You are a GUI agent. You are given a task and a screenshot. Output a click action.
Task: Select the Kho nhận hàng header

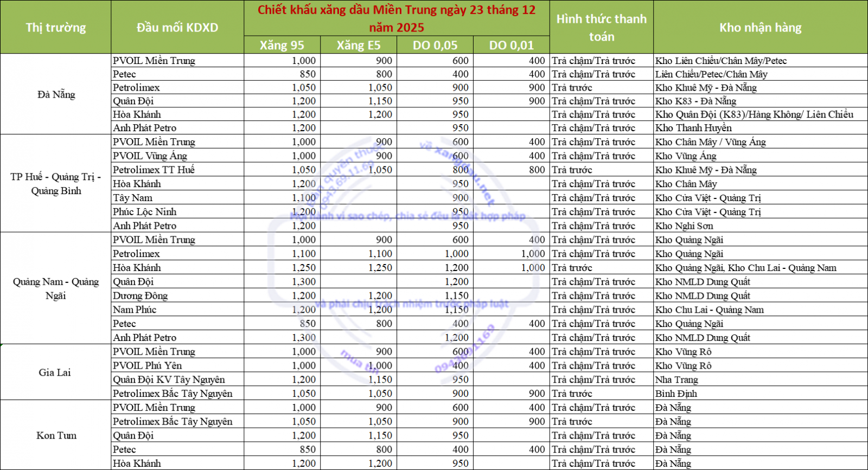pyautogui.click(x=760, y=27)
